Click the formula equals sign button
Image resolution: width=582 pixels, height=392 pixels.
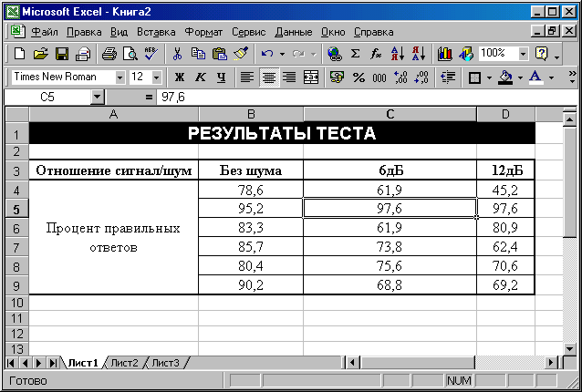[149, 98]
